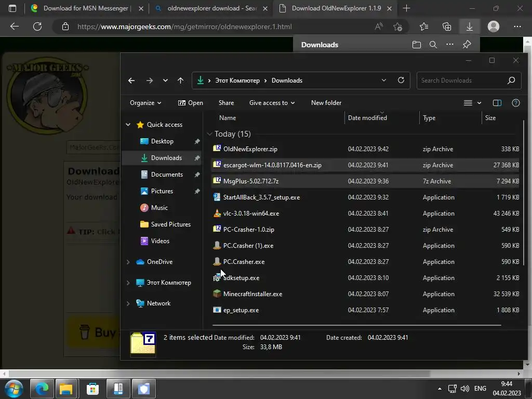Open selection with 7-Zip Open button
Screen dimensions: 532x399
190,103
